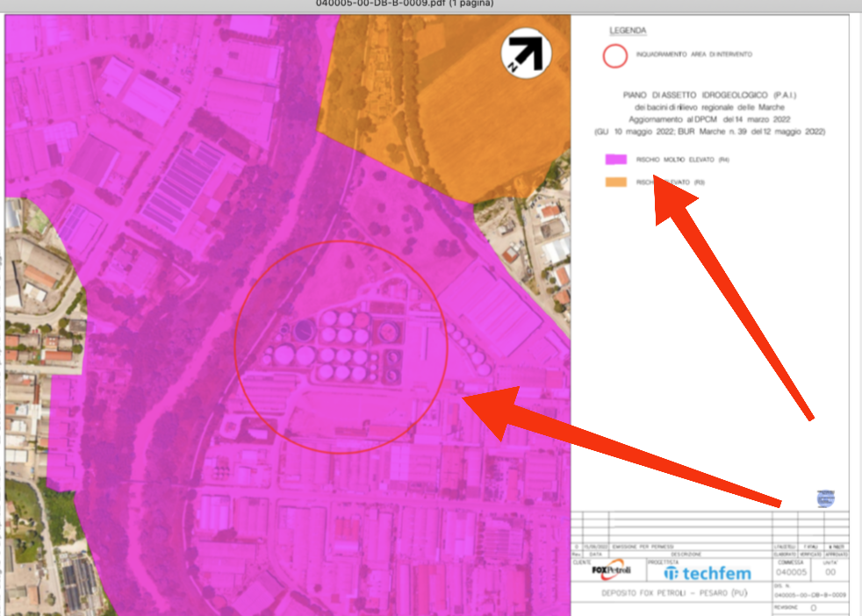Screen dimensions: 862x616
Task: Click the orange R3 risk legend swatch
Action: (614, 183)
